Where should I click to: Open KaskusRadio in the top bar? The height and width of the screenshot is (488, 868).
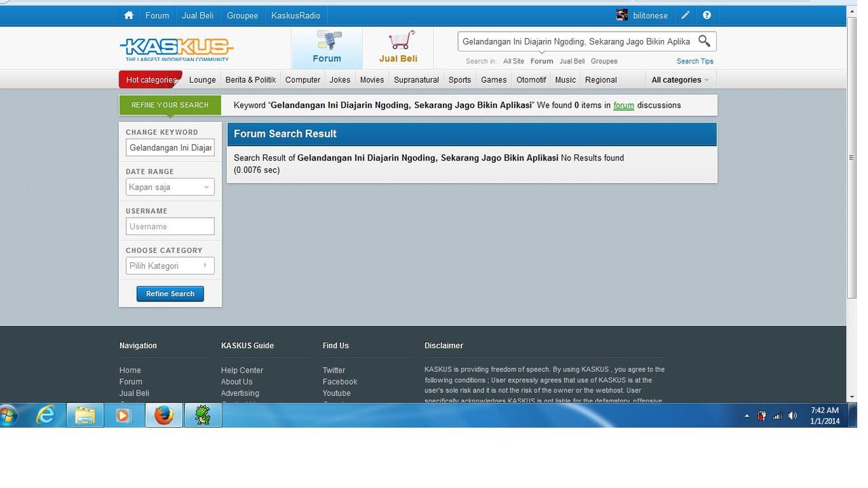coord(296,15)
